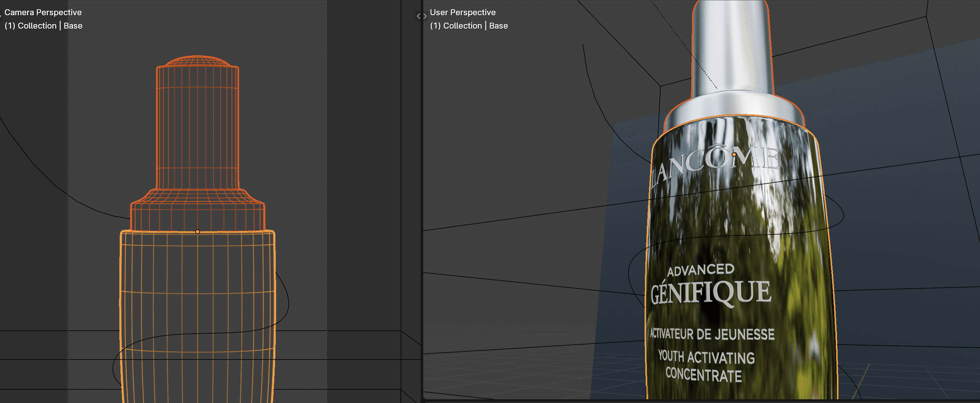The width and height of the screenshot is (980, 403).
Task: Click "(1) Collection | Base" in Camera Perspective viewport
Action: point(43,26)
